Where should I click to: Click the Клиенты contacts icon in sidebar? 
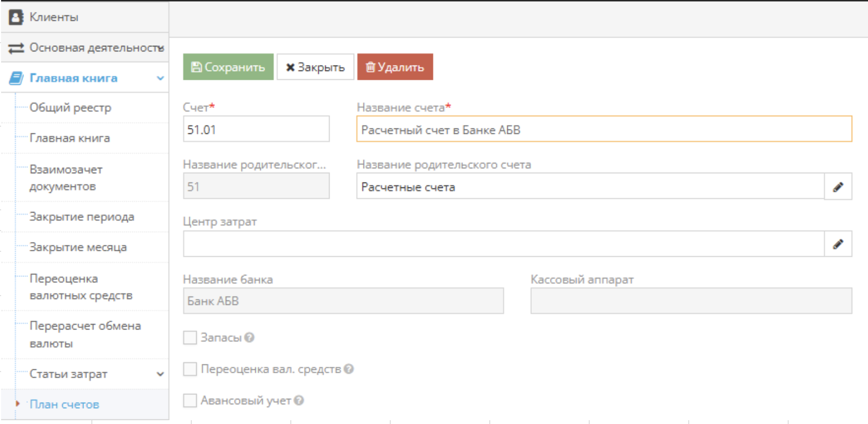click(16, 17)
